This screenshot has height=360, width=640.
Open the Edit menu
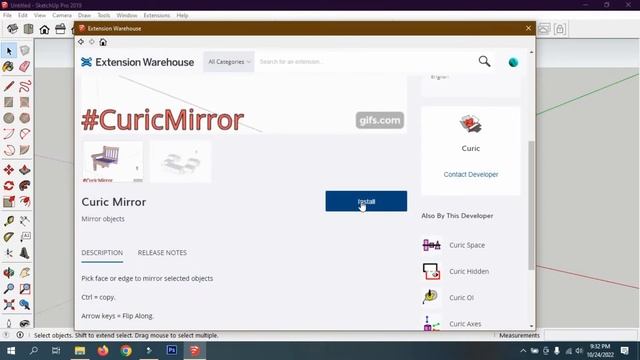(x=22, y=15)
